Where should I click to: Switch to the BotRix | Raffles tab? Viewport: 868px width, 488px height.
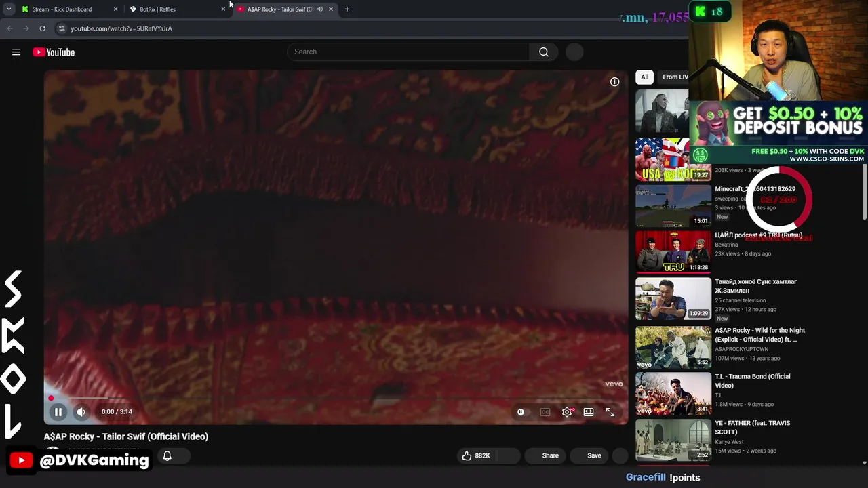tap(157, 9)
